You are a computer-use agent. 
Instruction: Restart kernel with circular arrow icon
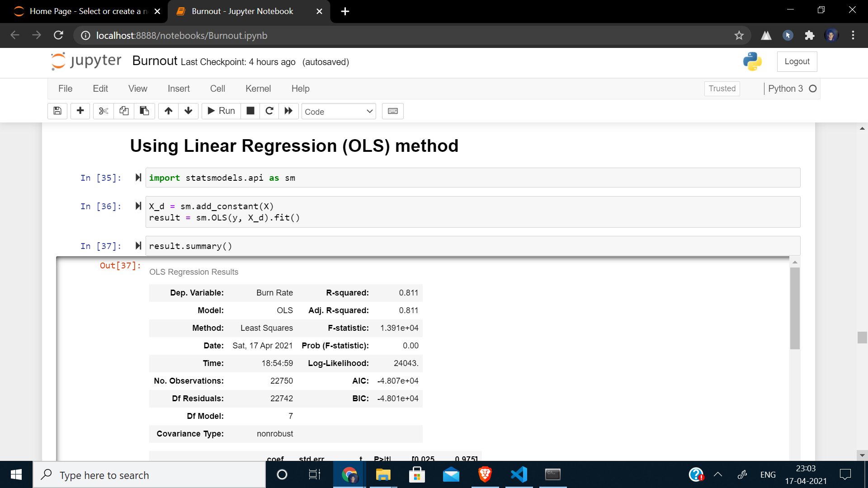(269, 111)
